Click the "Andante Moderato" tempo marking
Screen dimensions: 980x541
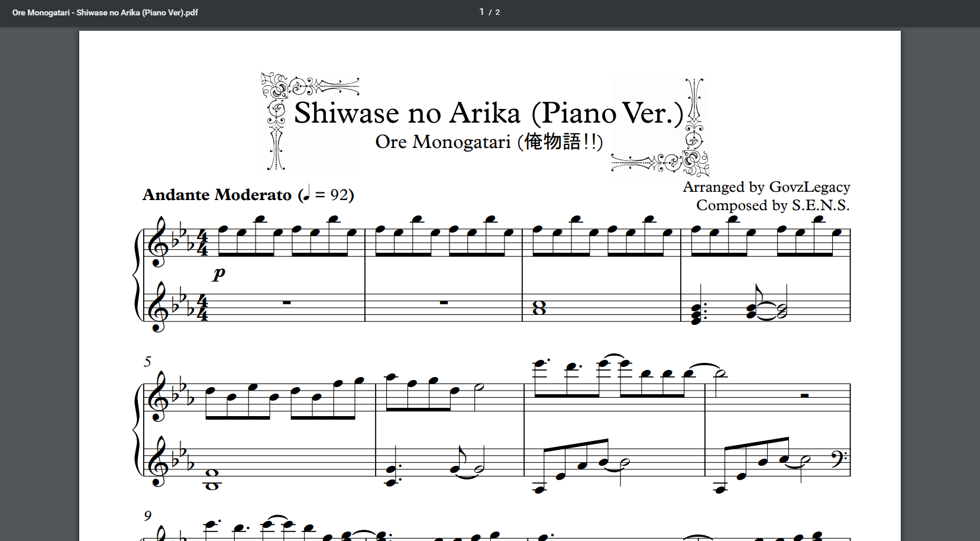[217, 195]
